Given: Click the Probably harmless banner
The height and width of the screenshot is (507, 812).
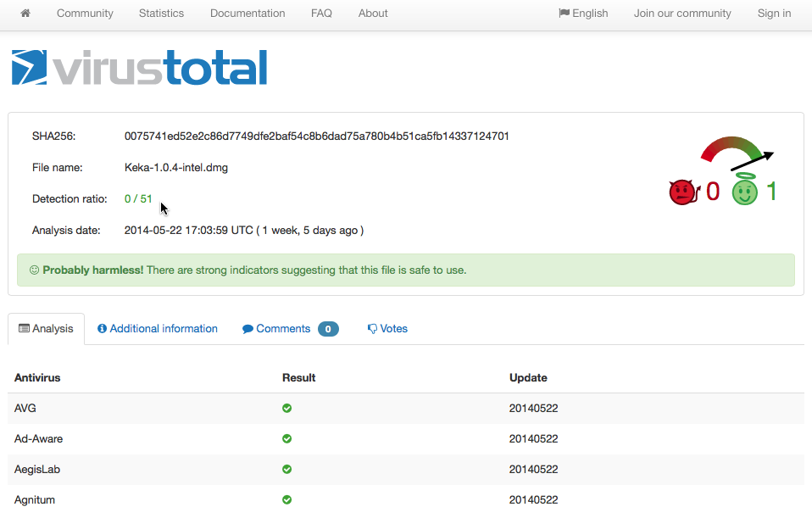Looking at the screenshot, I should [406, 270].
